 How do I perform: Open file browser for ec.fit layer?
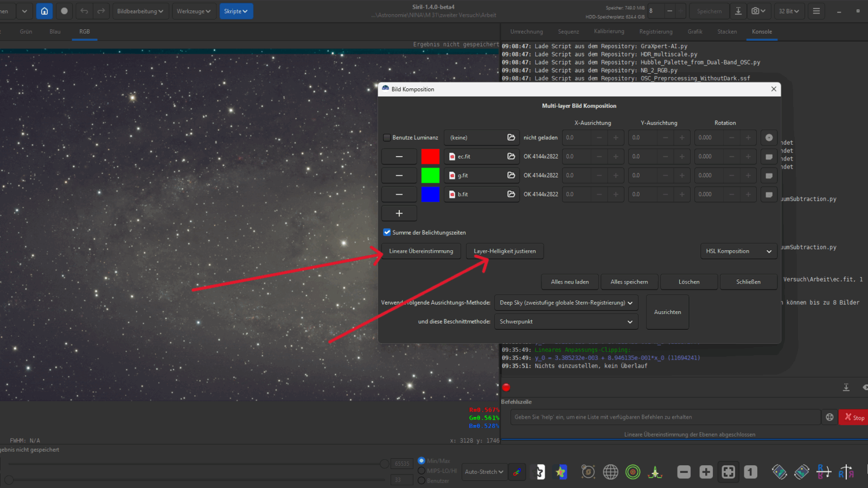click(510, 156)
